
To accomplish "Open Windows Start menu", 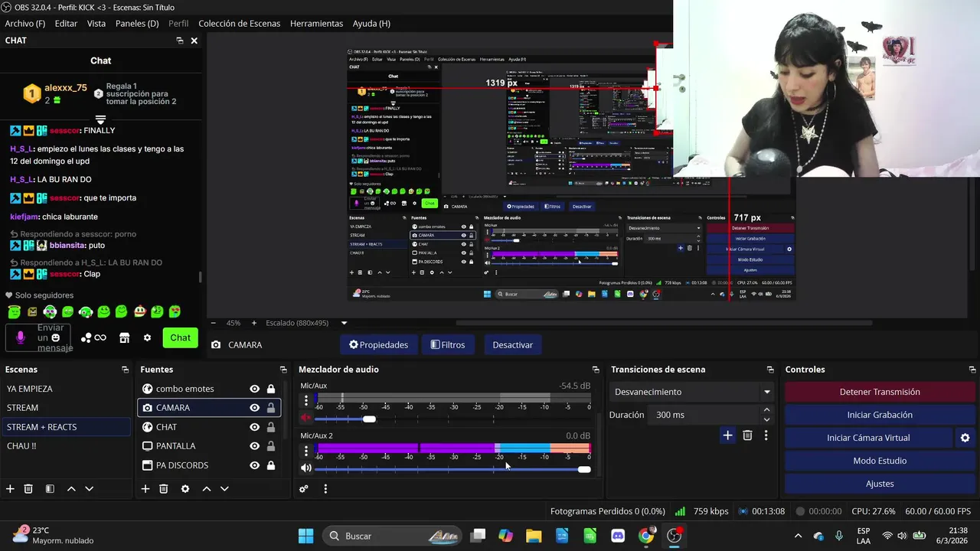I will tap(305, 536).
